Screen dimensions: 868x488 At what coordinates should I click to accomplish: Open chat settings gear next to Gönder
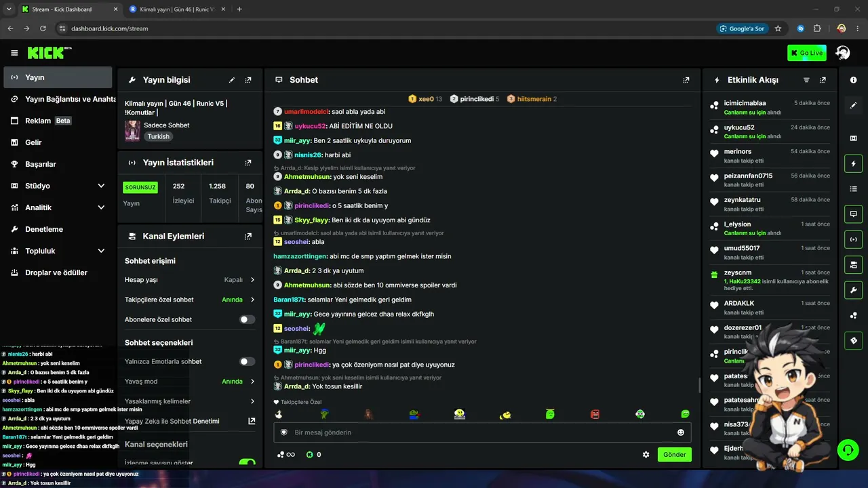(646, 455)
